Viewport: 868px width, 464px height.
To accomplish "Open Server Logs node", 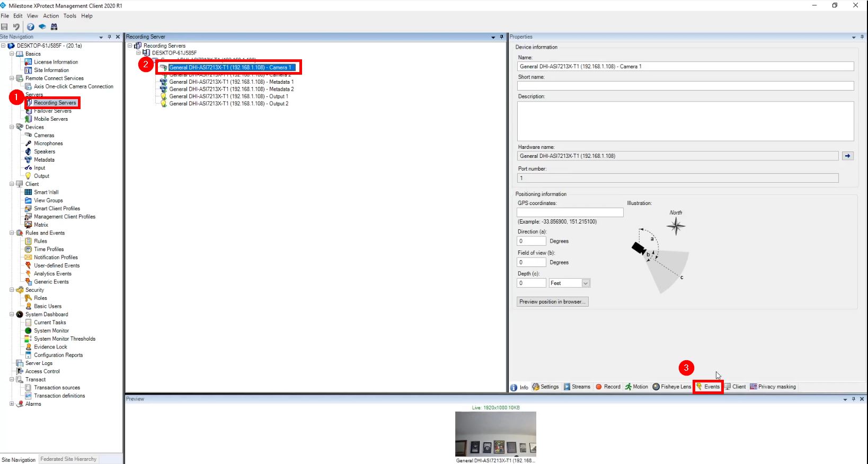I will 39,363.
